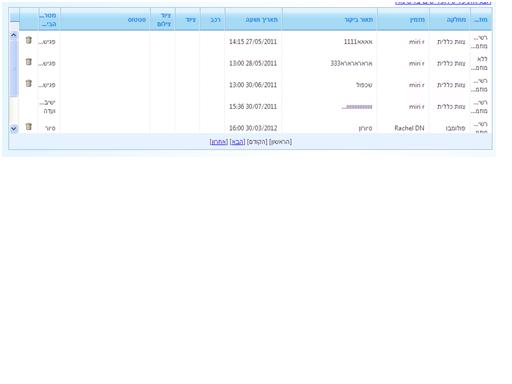Click trash icon for the 28/05/2011 row
512x384 pixels.
29,62
